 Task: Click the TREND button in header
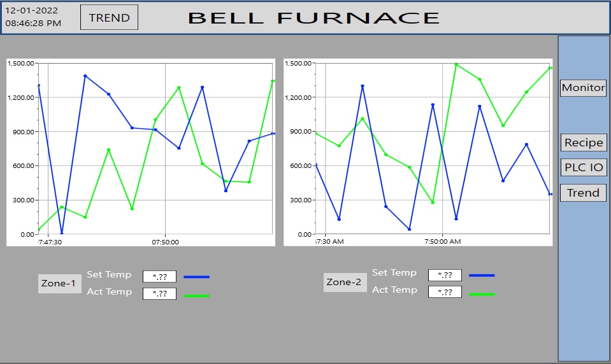pyautogui.click(x=109, y=17)
